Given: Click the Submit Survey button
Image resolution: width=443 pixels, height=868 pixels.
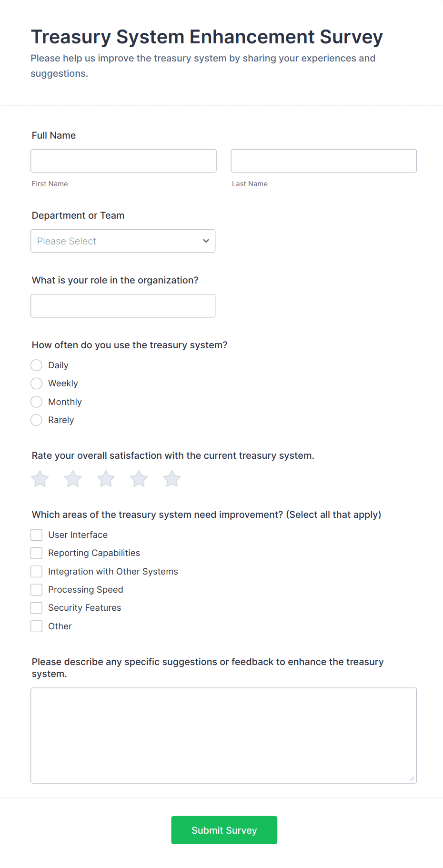Looking at the screenshot, I should coord(224,830).
